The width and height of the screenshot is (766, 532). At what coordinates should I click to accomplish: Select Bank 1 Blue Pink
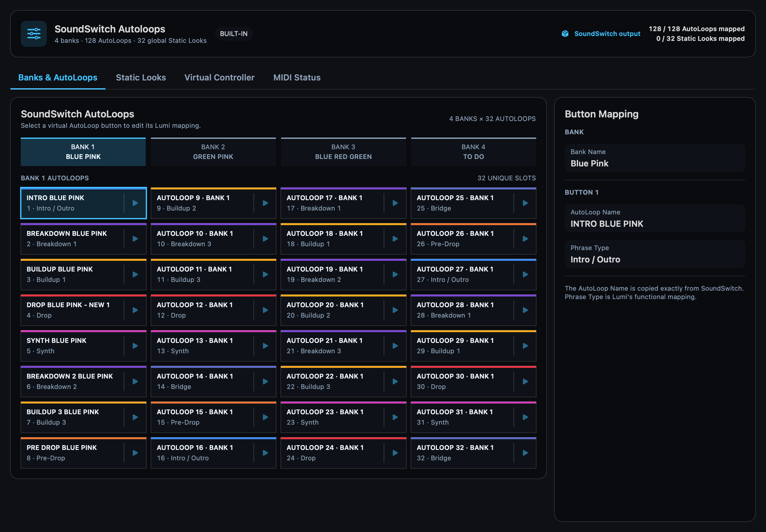point(83,152)
